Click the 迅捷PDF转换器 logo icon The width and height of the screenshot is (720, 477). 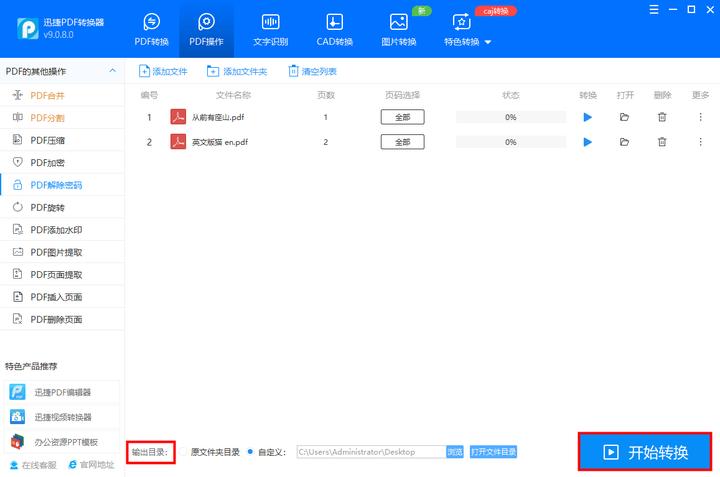[28, 28]
